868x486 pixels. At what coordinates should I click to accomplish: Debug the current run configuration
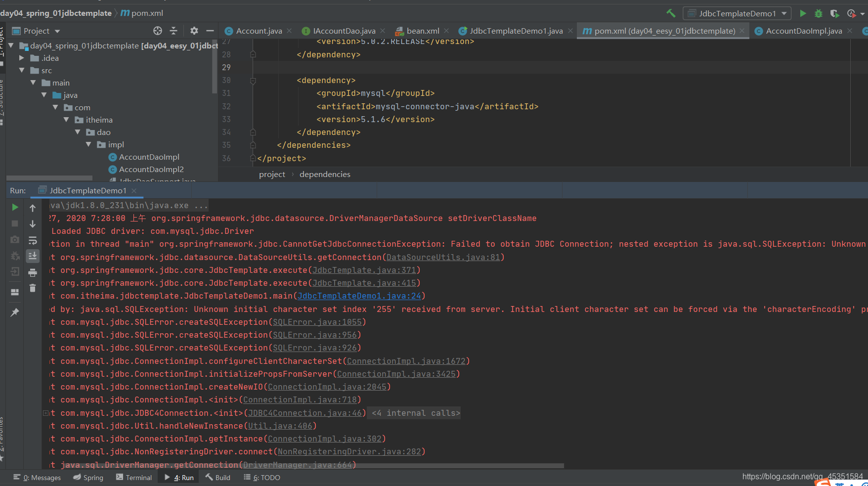tap(819, 13)
